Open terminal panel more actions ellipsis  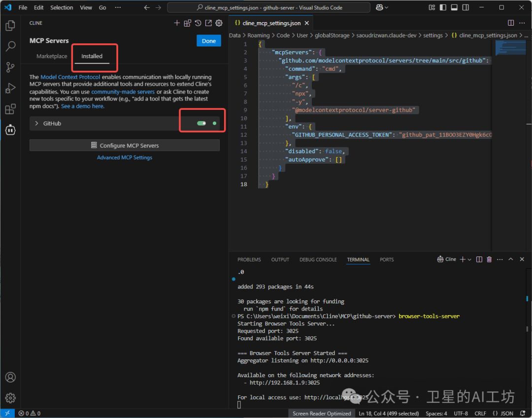click(500, 259)
